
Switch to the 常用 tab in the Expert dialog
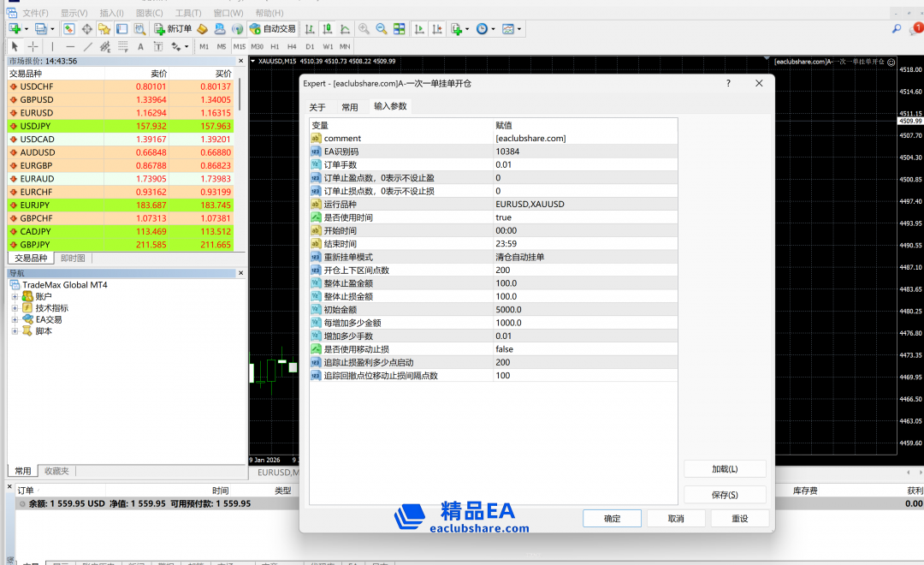tap(350, 107)
